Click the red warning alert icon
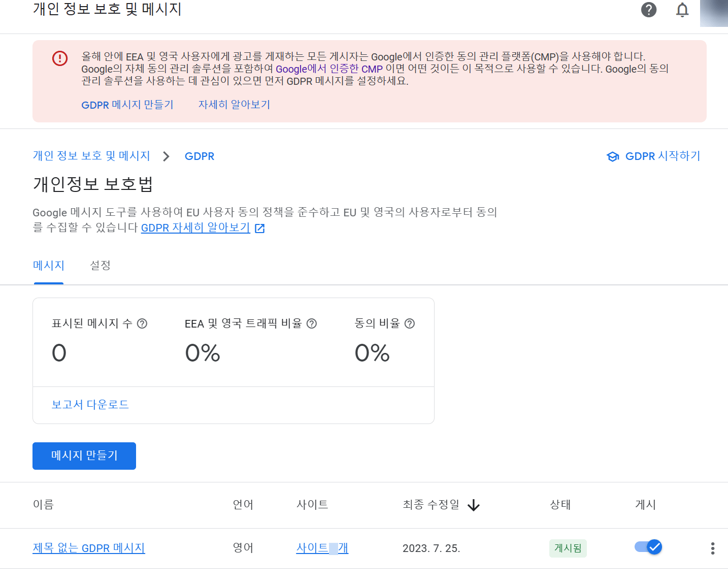The width and height of the screenshot is (728, 585). (x=60, y=58)
